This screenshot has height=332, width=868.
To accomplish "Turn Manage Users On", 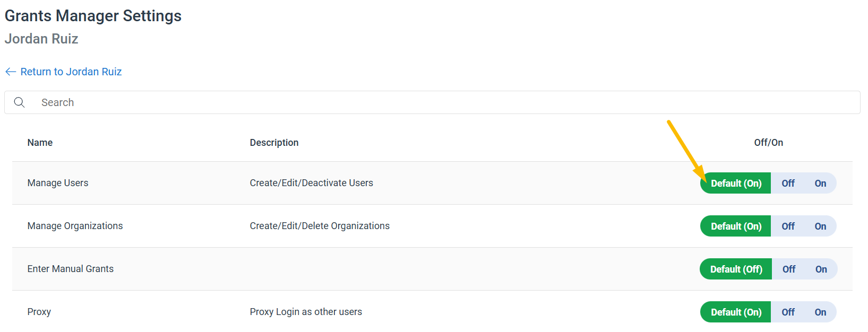I will click(x=820, y=183).
